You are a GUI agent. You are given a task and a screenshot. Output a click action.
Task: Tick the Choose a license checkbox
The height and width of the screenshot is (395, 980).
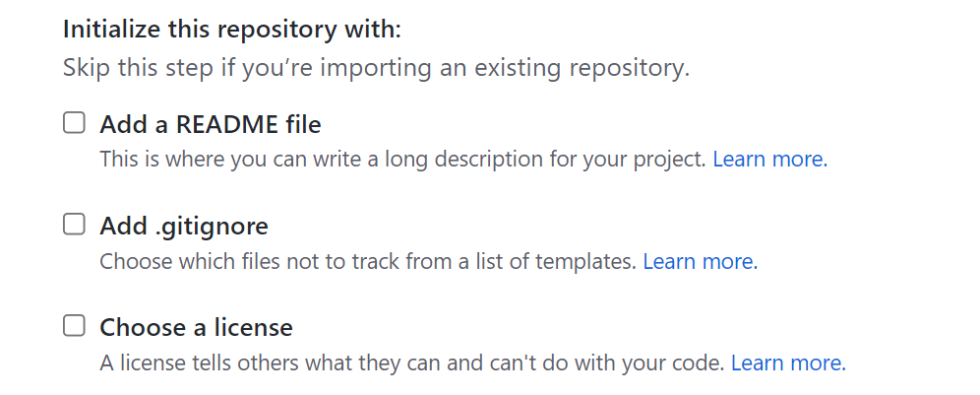pos(75,326)
